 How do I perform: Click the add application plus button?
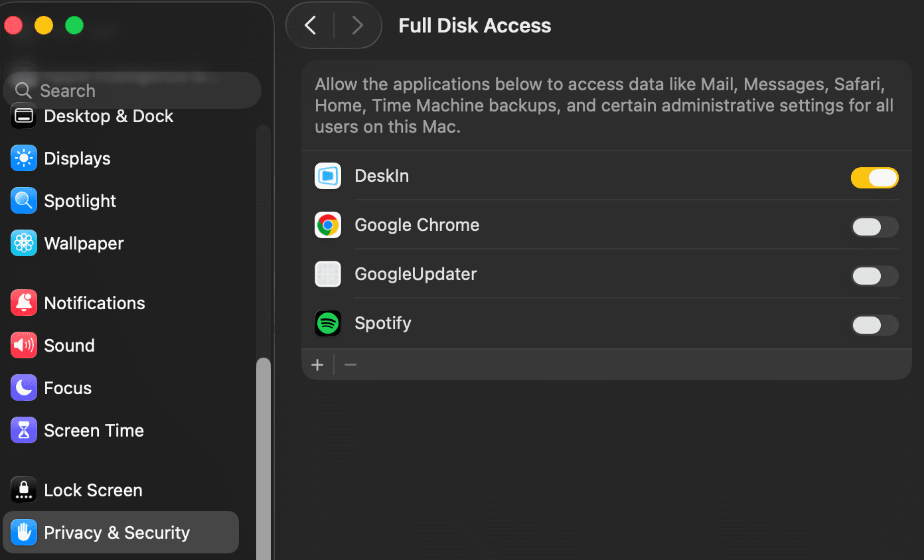click(317, 364)
